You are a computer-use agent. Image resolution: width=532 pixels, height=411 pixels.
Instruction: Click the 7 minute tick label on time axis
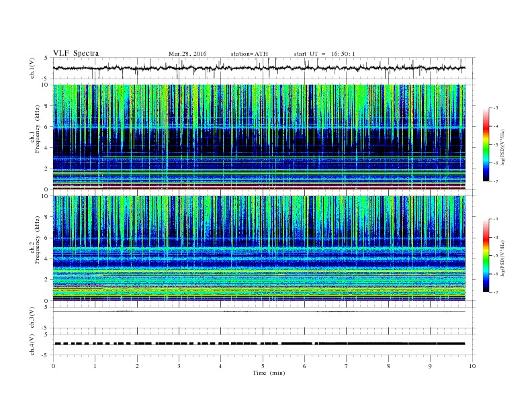click(347, 366)
